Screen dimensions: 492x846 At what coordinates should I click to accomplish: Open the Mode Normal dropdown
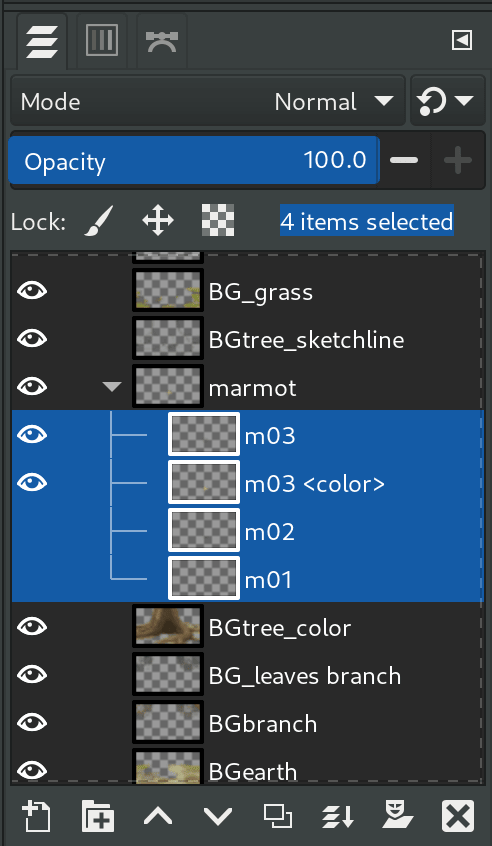[208, 101]
